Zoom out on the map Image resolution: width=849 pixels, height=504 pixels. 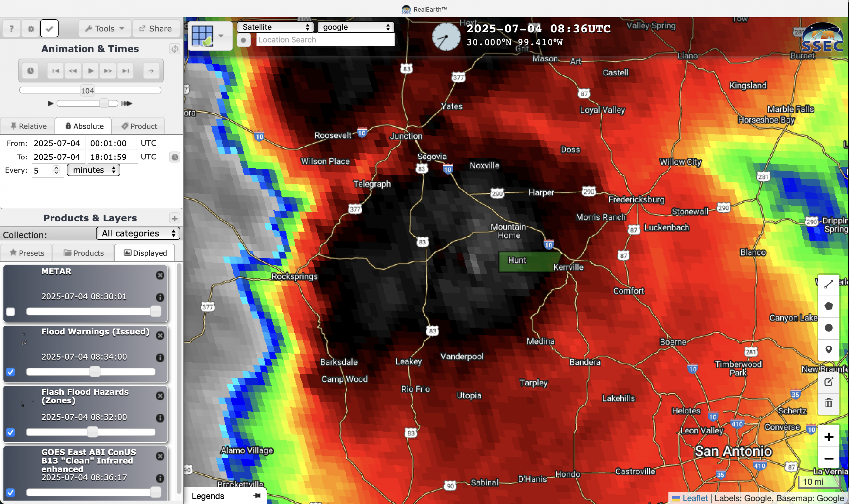click(829, 459)
